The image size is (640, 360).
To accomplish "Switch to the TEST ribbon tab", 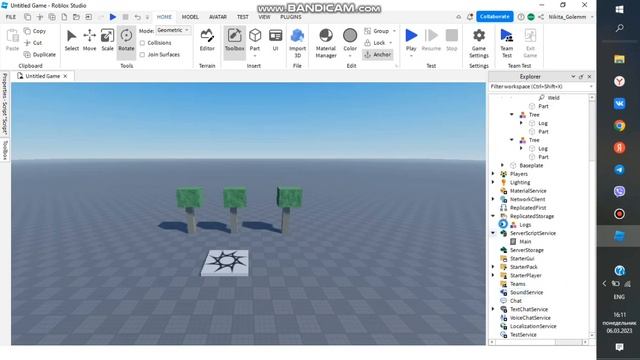I will point(242,17).
